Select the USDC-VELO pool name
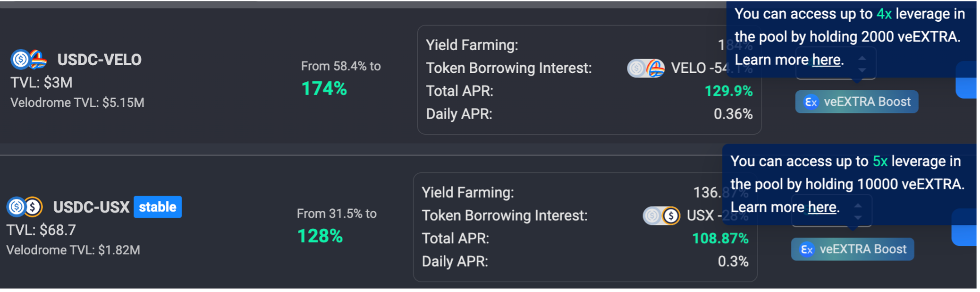 pos(99,60)
